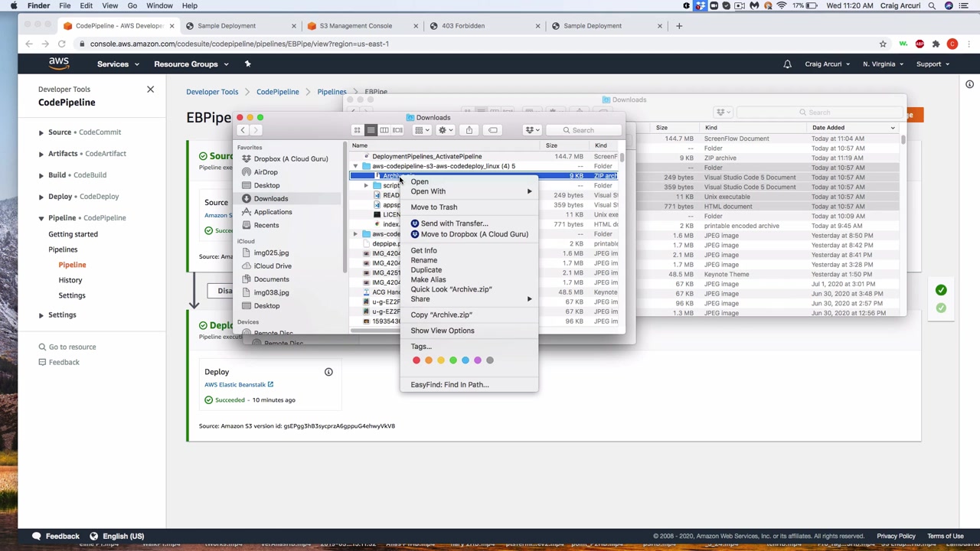Open the Services dropdown
The image size is (980, 551).
(x=118, y=64)
